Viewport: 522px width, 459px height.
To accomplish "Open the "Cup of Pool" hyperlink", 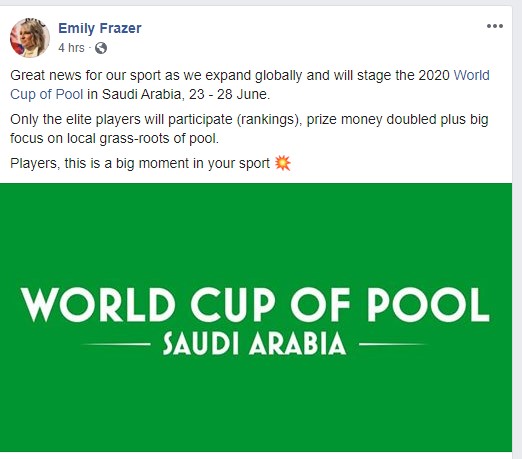I will [46, 94].
